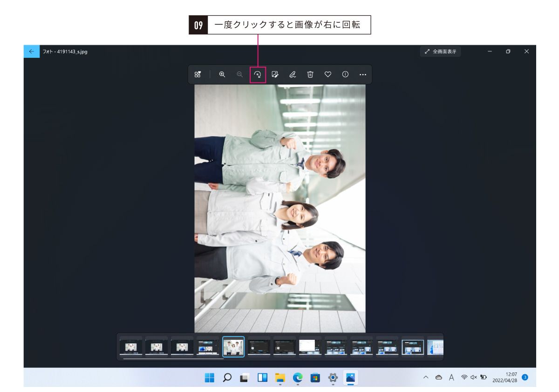The height and width of the screenshot is (392, 559).
Task: Click the filmstrip horizontal scrollbar
Action: click(x=173, y=358)
